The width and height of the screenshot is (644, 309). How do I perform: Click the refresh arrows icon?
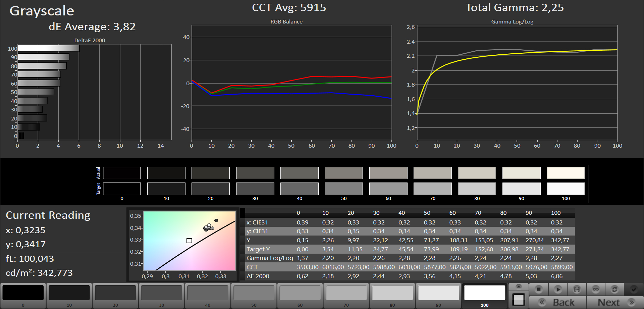(614, 289)
